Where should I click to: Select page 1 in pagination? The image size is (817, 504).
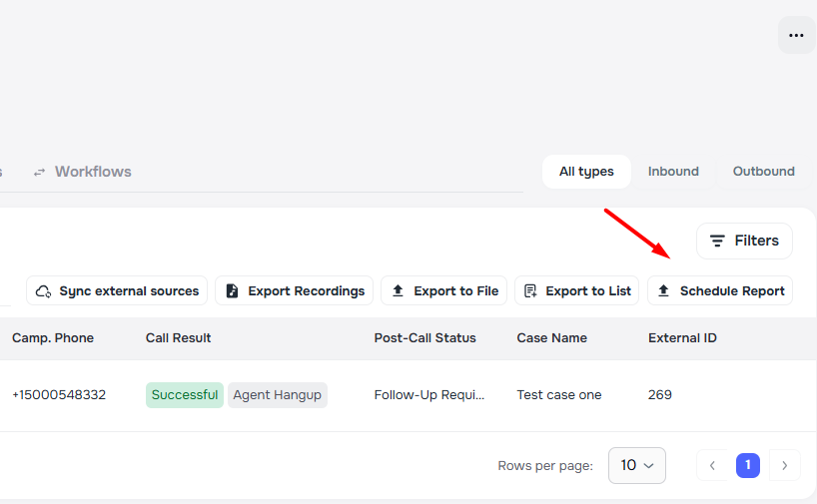[x=748, y=465]
